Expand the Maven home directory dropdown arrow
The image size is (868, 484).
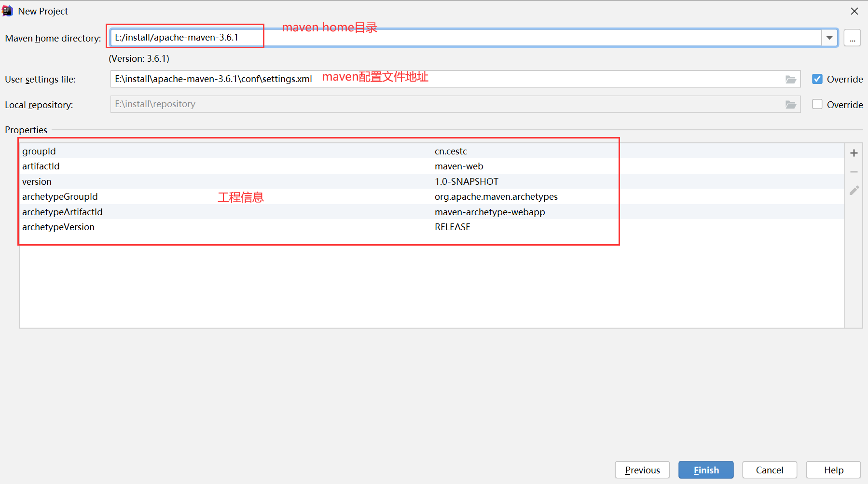829,38
